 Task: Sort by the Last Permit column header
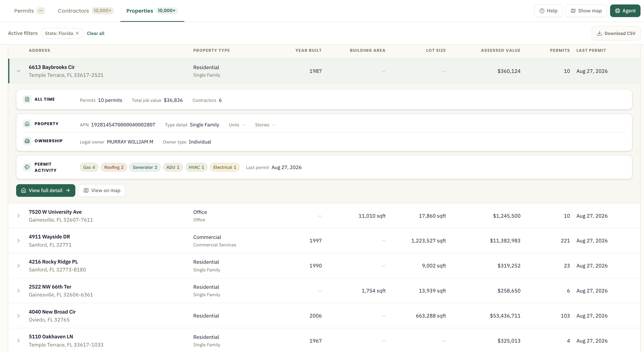click(591, 50)
